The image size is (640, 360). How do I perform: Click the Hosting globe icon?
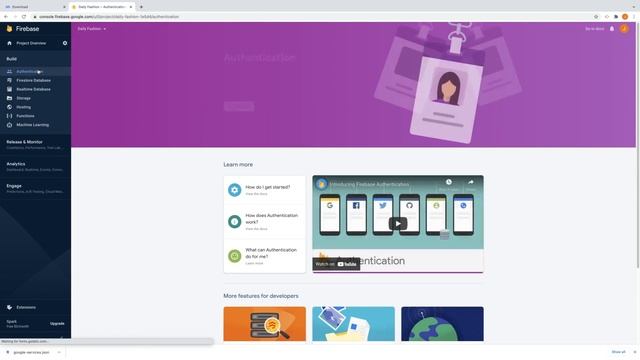click(9, 107)
